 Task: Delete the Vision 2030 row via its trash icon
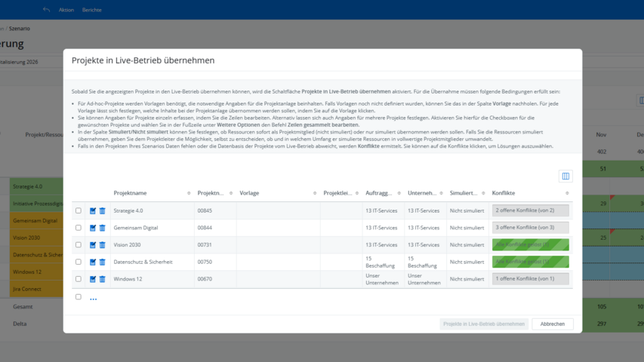pyautogui.click(x=103, y=245)
